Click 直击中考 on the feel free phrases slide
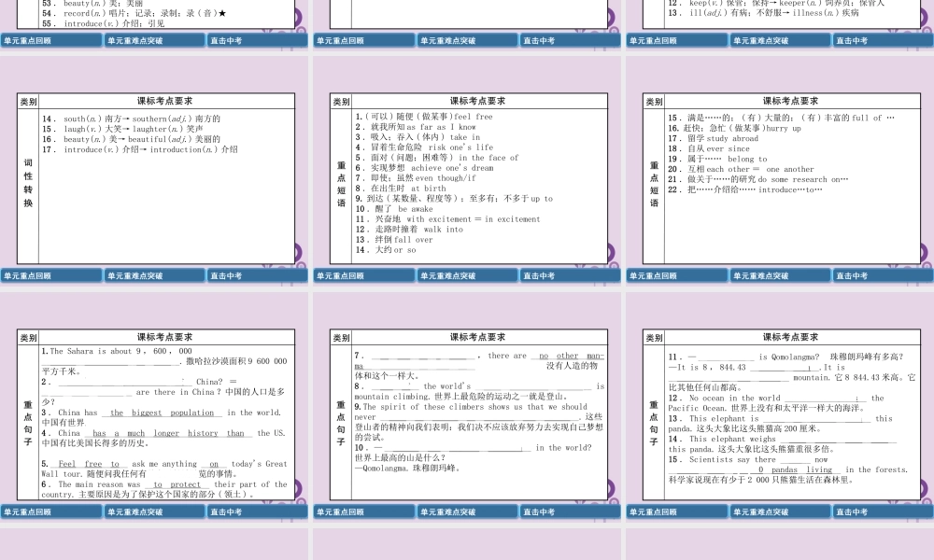The height and width of the screenshot is (560, 934). pyautogui.click(x=570, y=275)
